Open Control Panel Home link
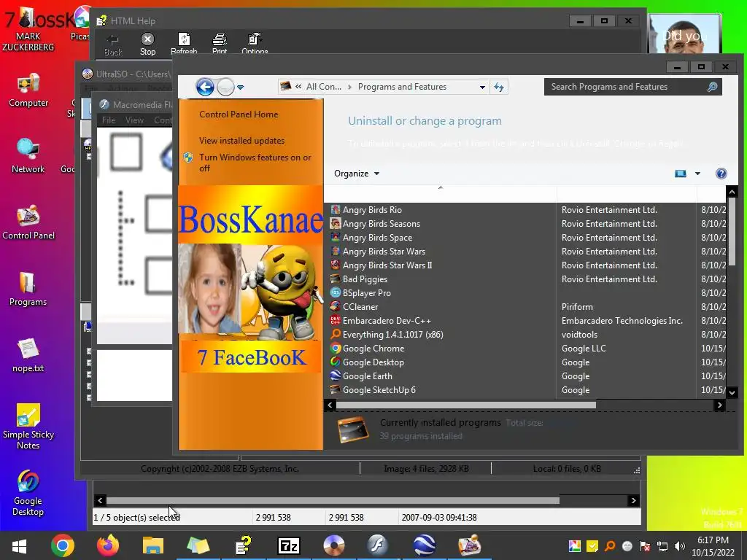Screen dimensions: 747x560 239,114
